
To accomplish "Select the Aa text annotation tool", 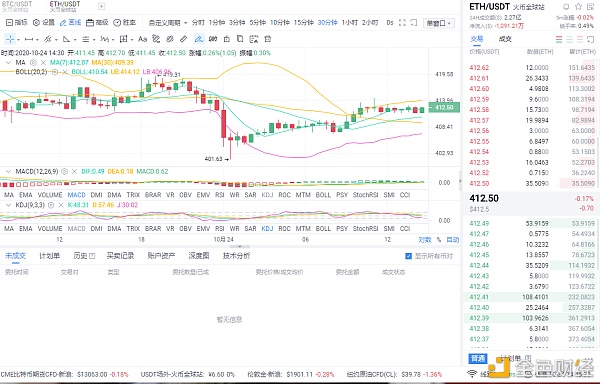I will [142, 39].
